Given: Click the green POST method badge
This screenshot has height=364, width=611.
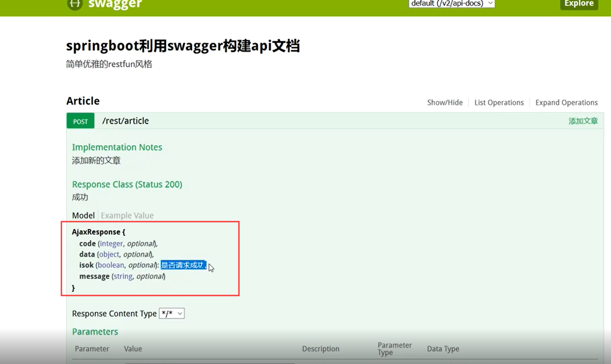Looking at the screenshot, I should 80,121.
